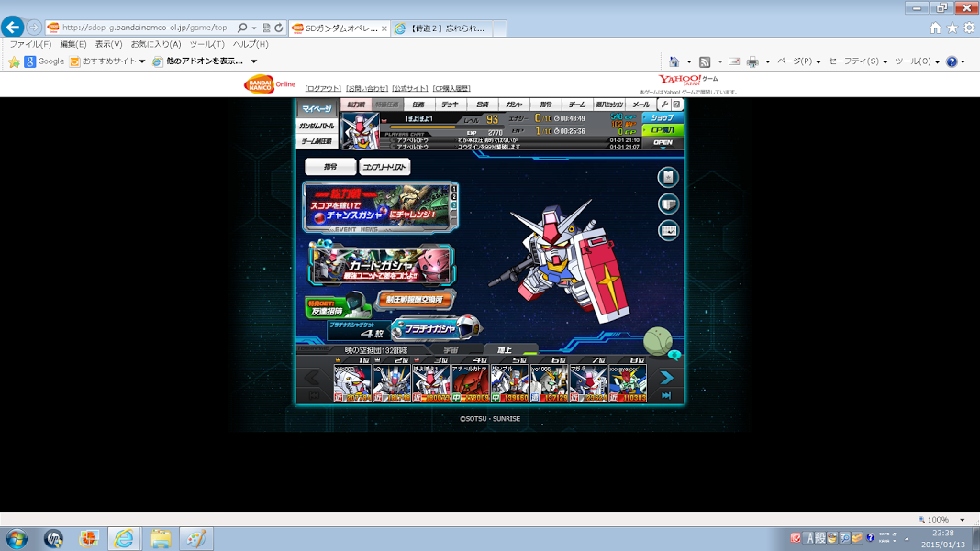This screenshot has width=980, height=551.
Task: Click the green Haro chat icon
Action: (659, 342)
